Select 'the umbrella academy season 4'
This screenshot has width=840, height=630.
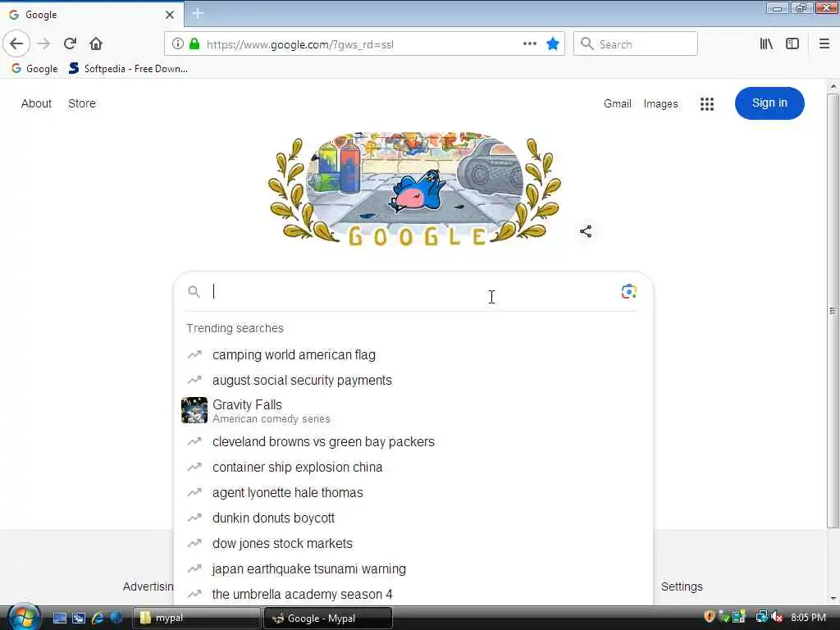tap(413, 594)
